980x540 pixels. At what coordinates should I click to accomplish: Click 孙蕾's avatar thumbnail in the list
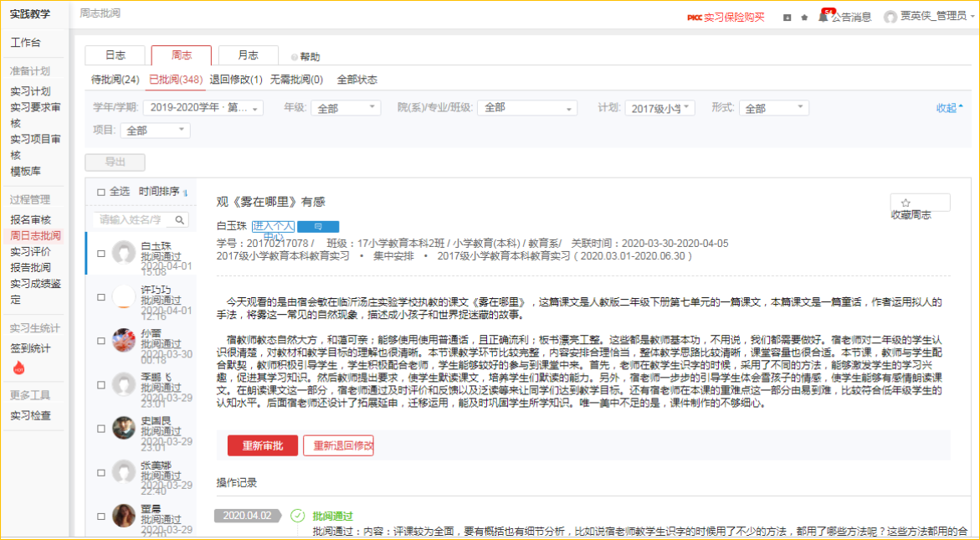(124, 340)
